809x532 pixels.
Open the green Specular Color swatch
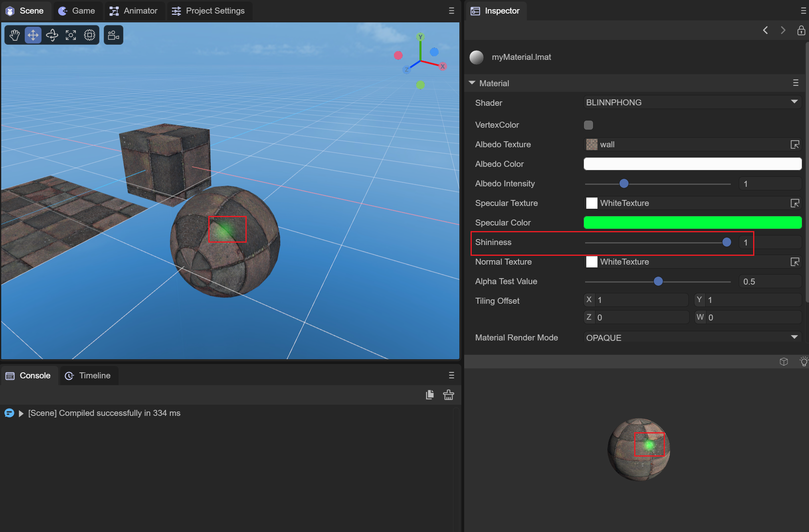tap(692, 223)
